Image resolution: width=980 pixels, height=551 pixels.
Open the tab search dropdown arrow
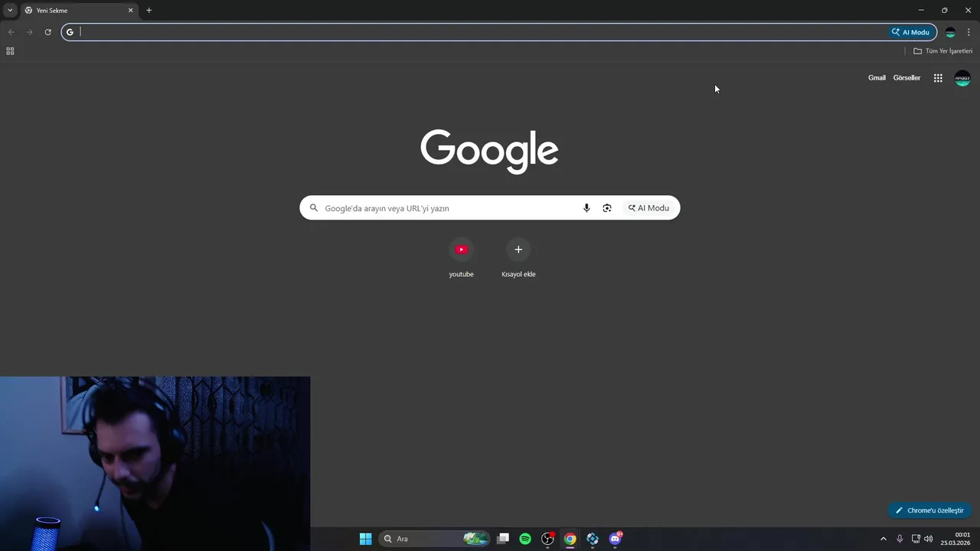(10, 10)
